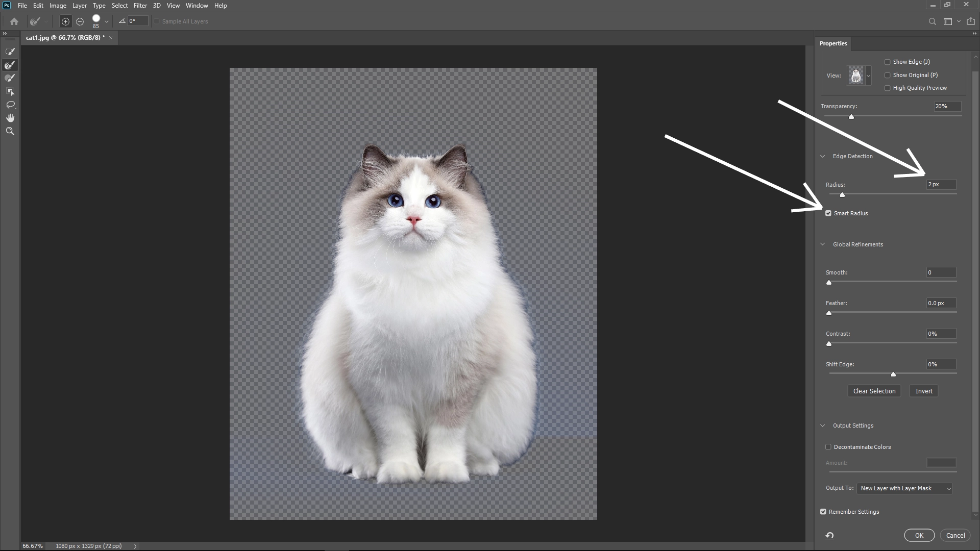Check High Quality Preview

pyautogui.click(x=888, y=88)
